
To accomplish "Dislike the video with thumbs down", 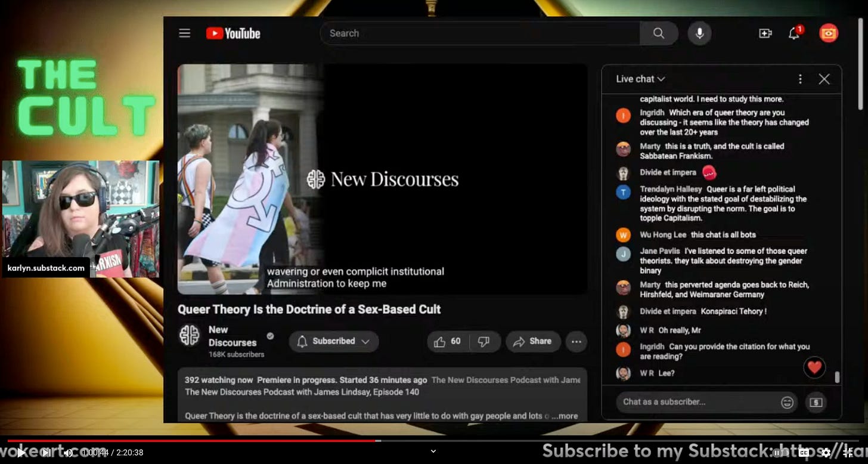I will pos(485,341).
